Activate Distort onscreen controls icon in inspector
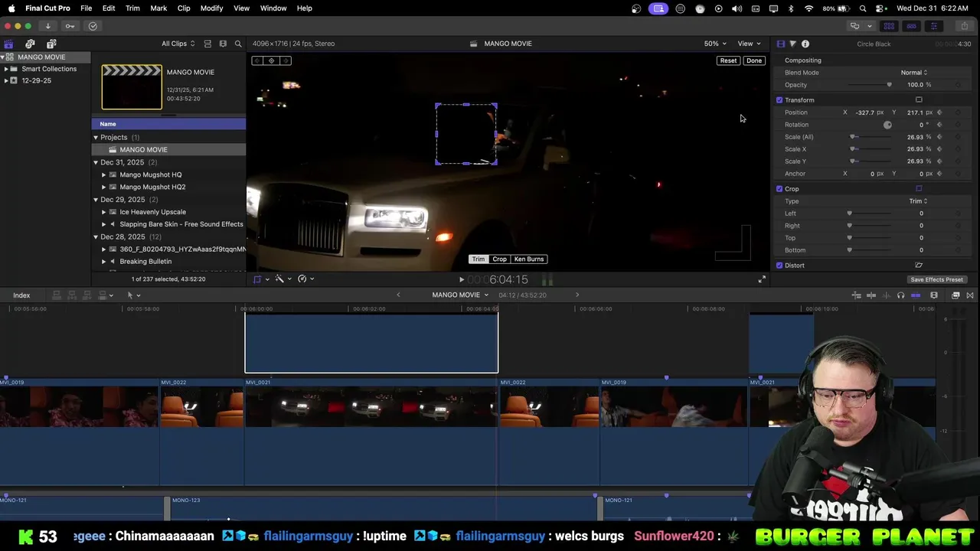Viewport: 980px width, 551px height. 919,265
